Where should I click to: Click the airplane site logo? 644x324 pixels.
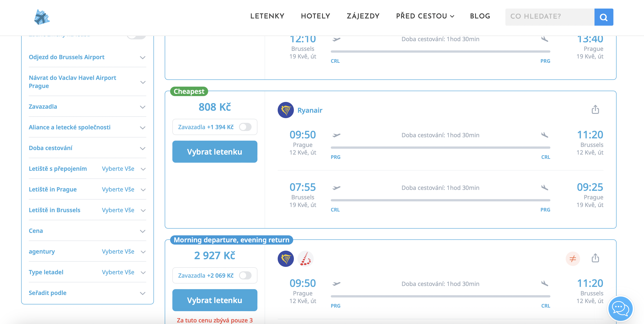[42, 17]
